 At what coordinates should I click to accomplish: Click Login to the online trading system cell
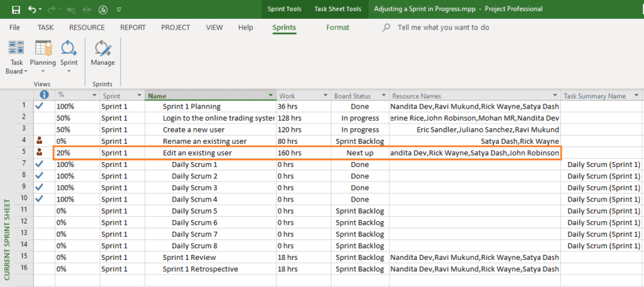point(210,118)
